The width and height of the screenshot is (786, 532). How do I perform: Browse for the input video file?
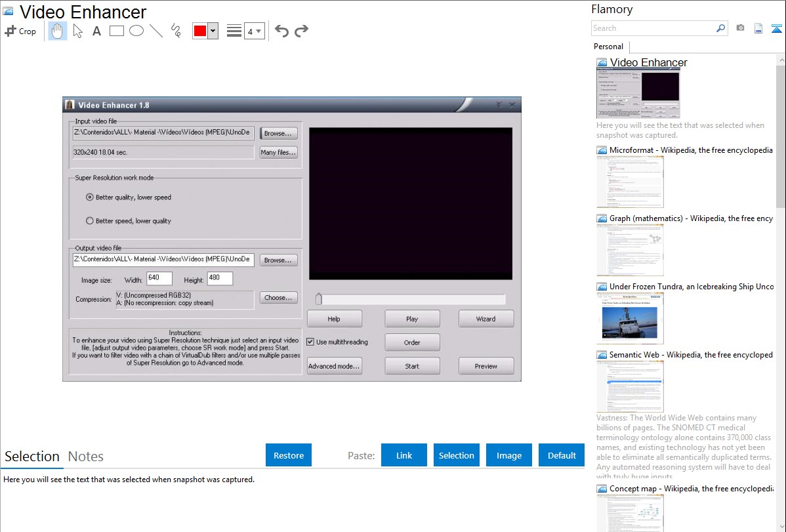278,133
